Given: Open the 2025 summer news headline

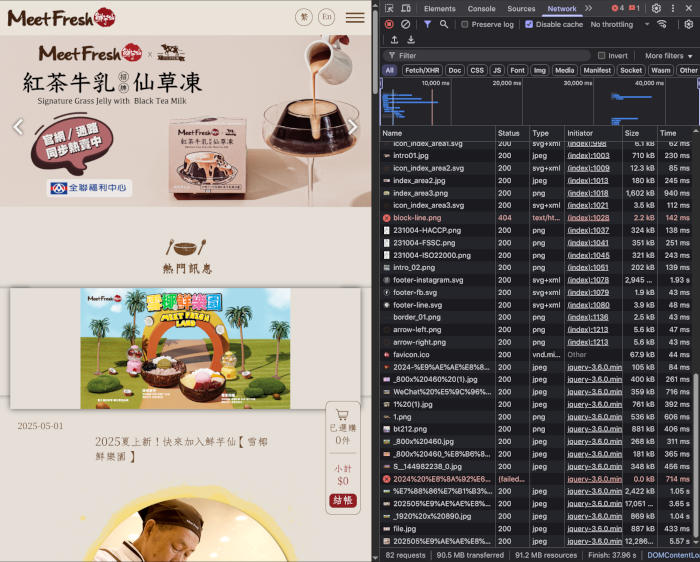Looking at the screenshot, I should pos(181,449).
